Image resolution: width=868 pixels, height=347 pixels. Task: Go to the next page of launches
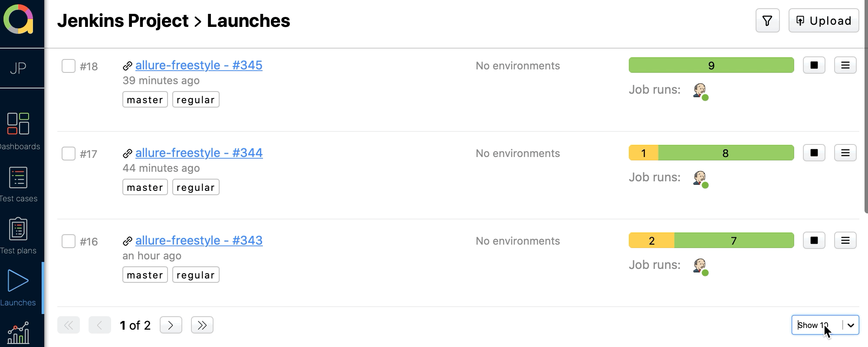(171, 324)
